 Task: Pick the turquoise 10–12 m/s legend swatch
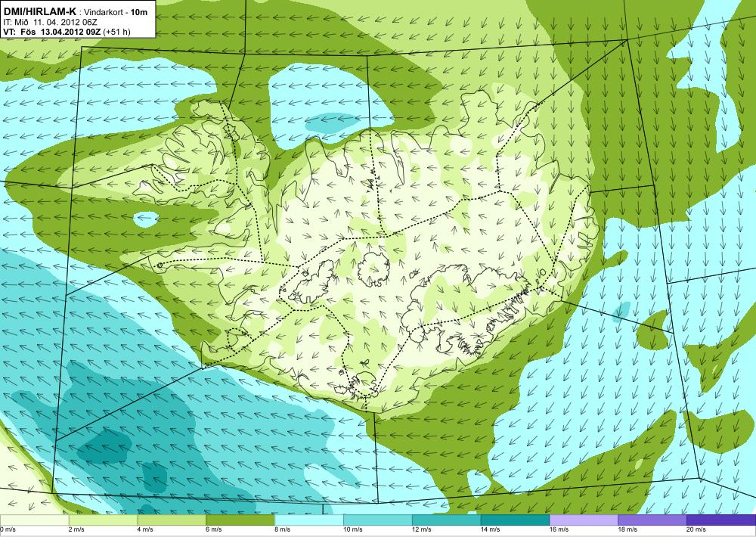point(377,520)
